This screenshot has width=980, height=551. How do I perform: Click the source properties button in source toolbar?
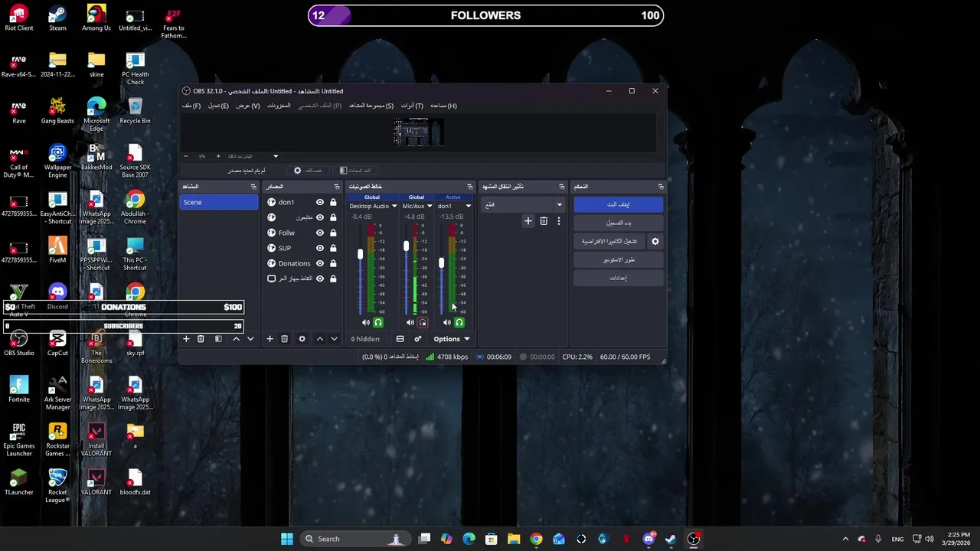pyautogui.click(x=309, y=171)
